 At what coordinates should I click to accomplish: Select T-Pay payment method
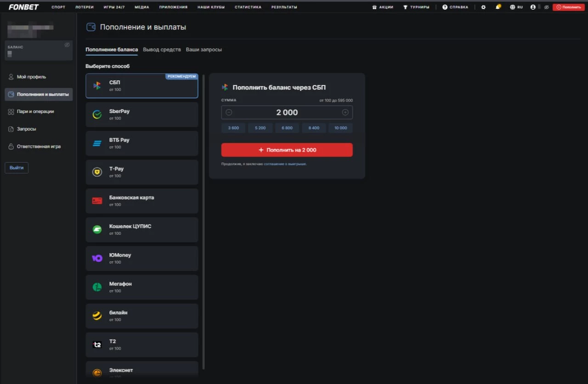coord(141,172)
